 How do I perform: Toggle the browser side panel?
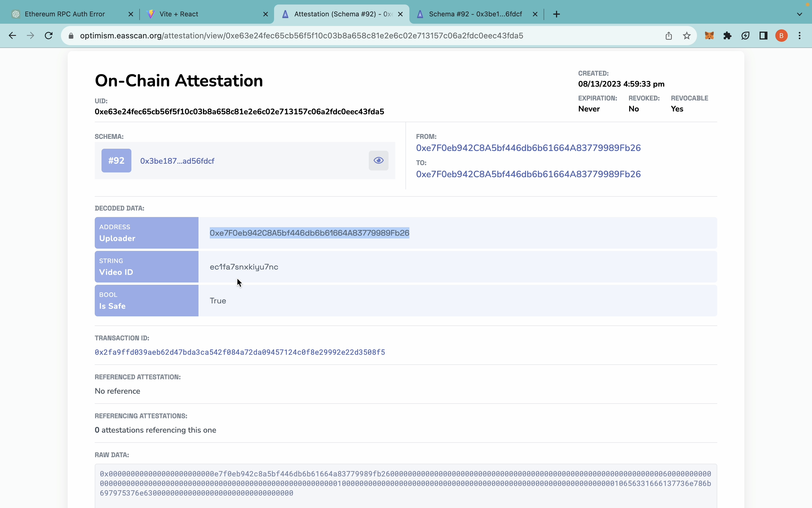point(764,36)
